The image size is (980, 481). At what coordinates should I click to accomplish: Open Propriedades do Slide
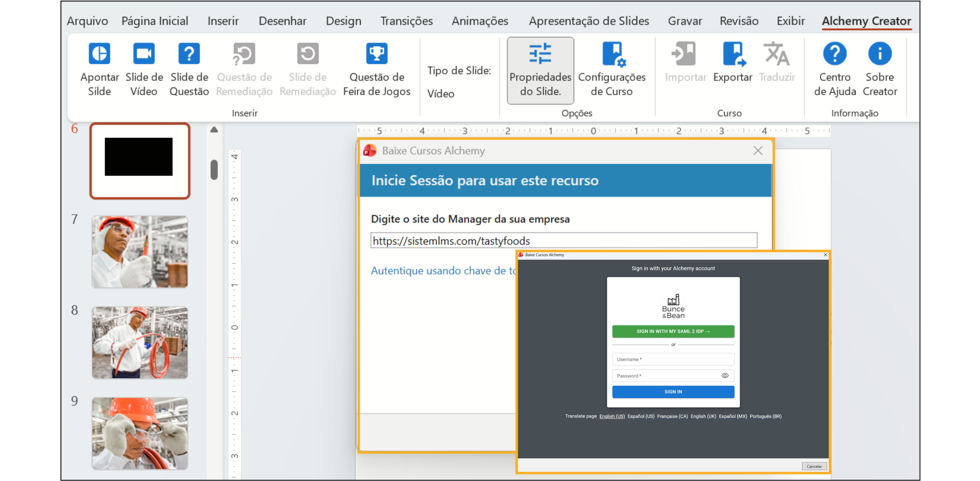tap(540, 70)
